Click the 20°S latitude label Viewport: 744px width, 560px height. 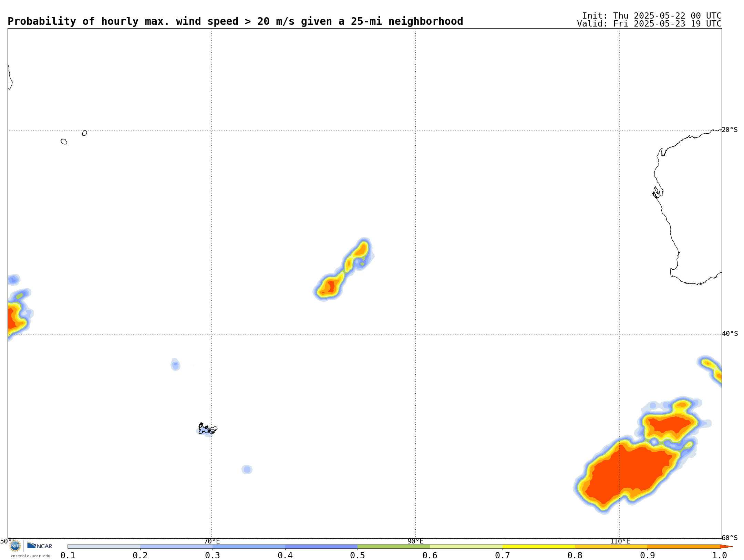(x=730, y=130)
